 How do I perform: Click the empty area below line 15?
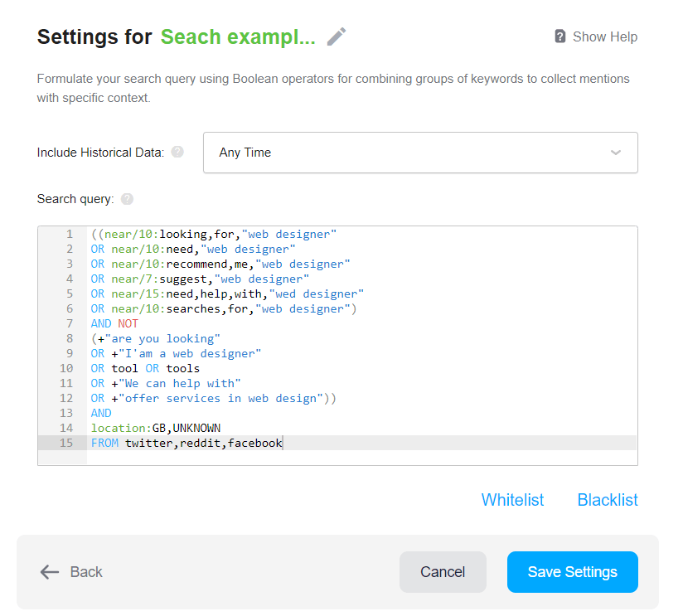coord(361,458)
